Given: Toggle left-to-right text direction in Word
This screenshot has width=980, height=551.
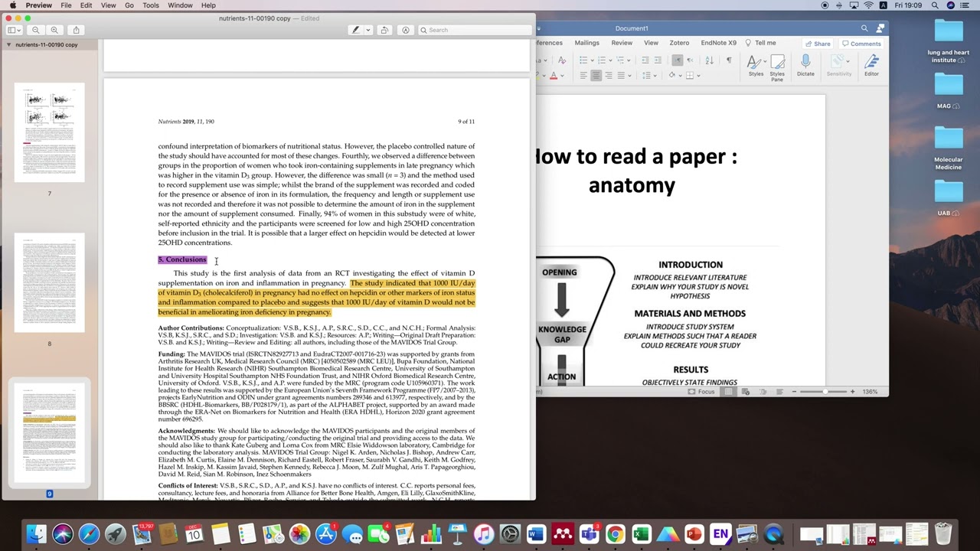Looking at the screenshot, I should 678,60.
